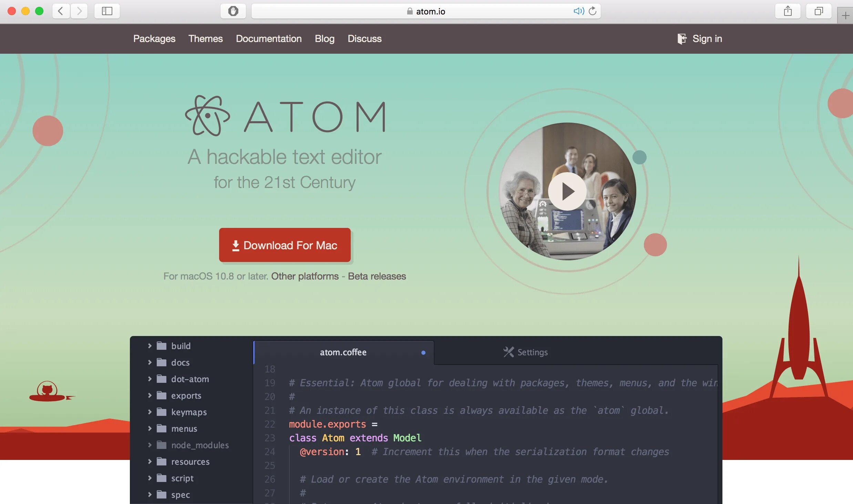This screenshot has height=504, width=853.
Task: Open the Documentation nav item
Action: (x=269, y=39)
